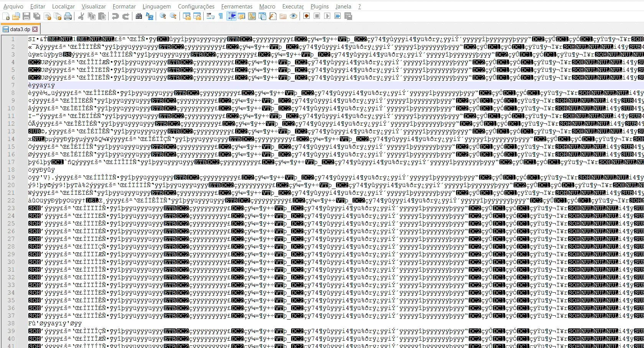Open Find with the binoculars icon
The width and height of the screenshot is (644, 348).
coord(139,16)
